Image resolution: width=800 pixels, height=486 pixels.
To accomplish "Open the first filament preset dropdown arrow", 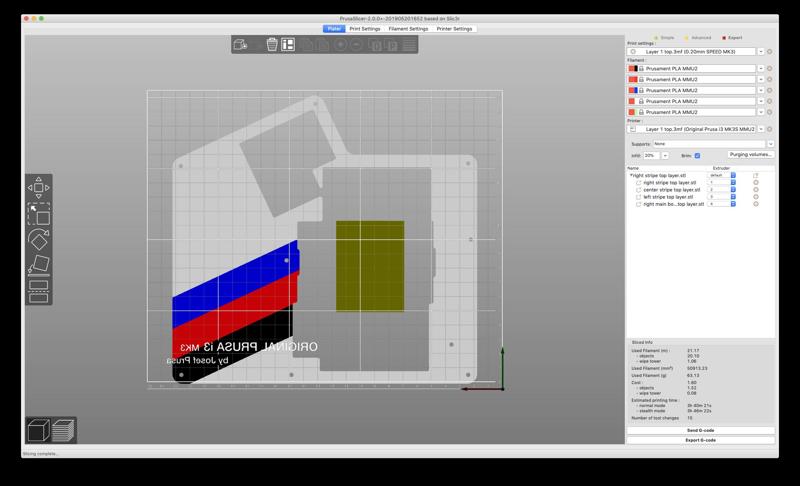I will tap(761, 68).
